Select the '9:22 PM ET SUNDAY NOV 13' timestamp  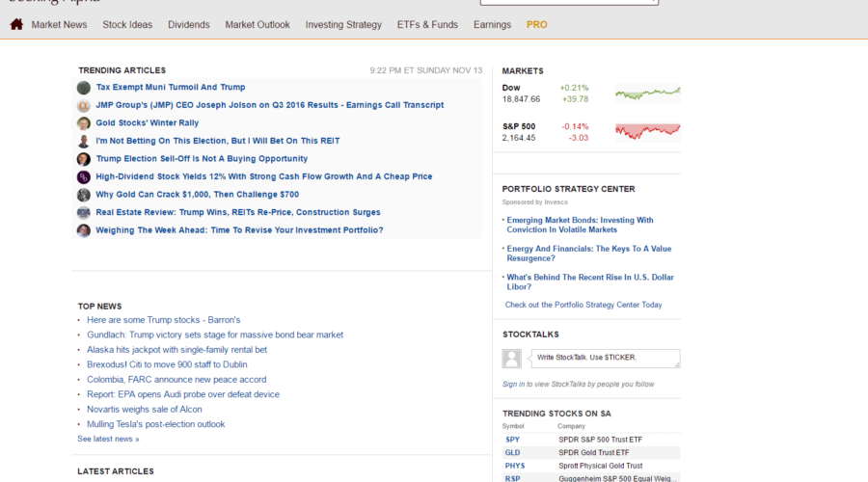click(426, 70)
